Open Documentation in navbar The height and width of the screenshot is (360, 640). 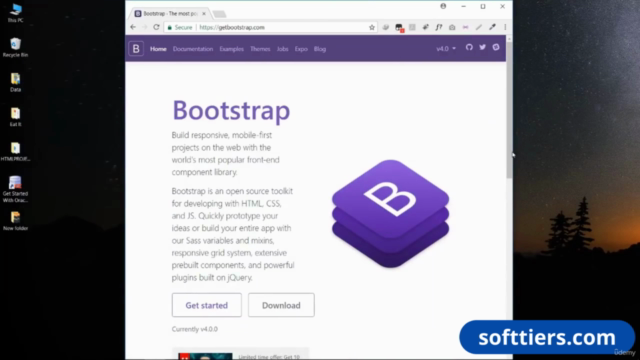193,49
